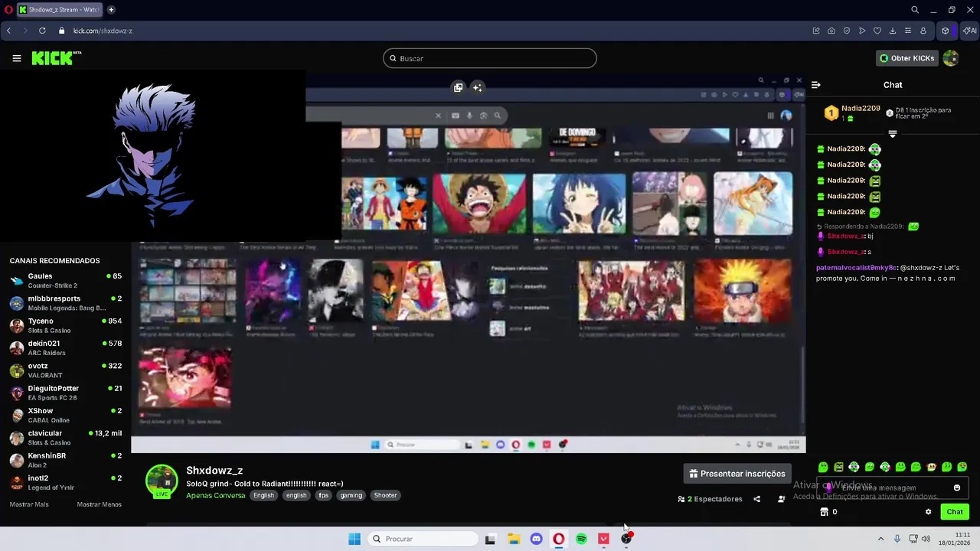The width and height of the screenshot is (980, 551).
Task: Select the gaming tag
Action: (351, 495)
